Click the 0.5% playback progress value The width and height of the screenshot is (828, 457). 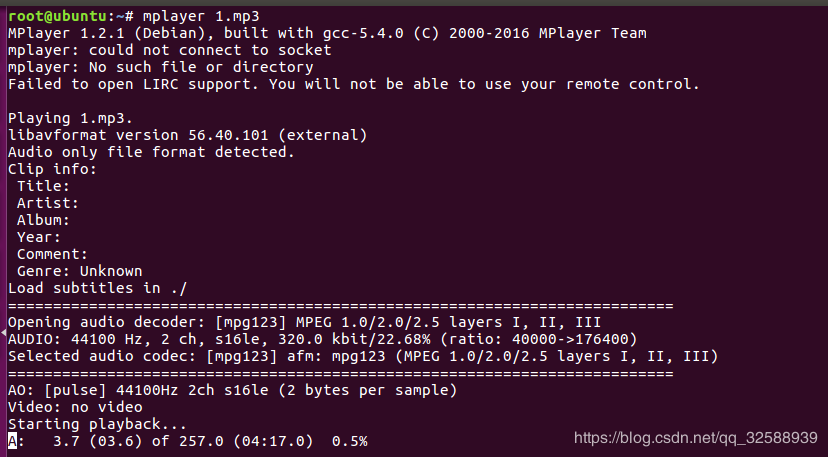(x=350, y=441)
